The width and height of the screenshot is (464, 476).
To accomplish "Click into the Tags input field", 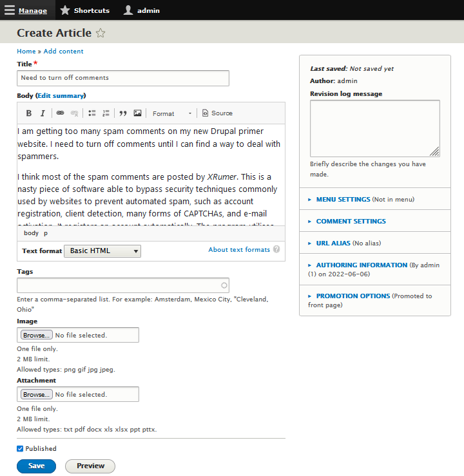I will [x=119, y=285].
